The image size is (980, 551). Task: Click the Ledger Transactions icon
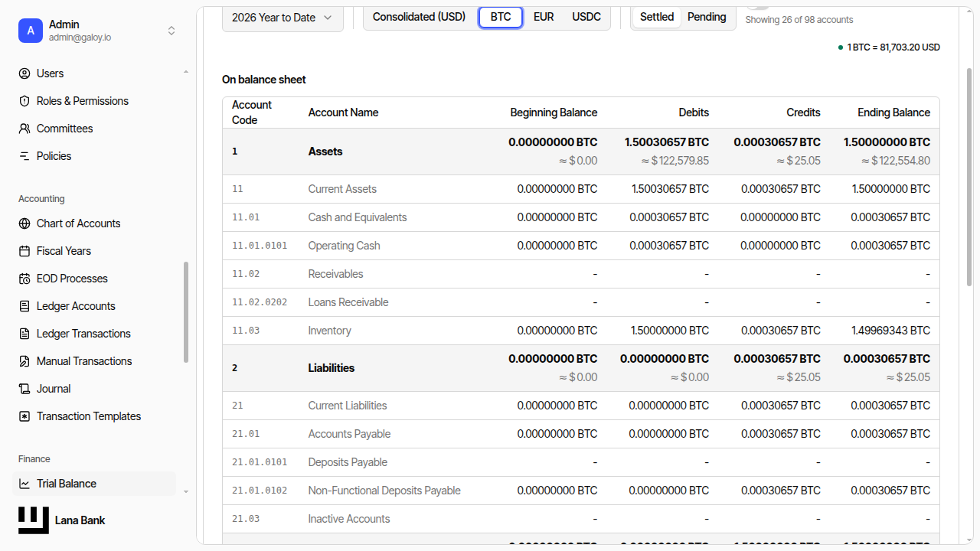24,334
